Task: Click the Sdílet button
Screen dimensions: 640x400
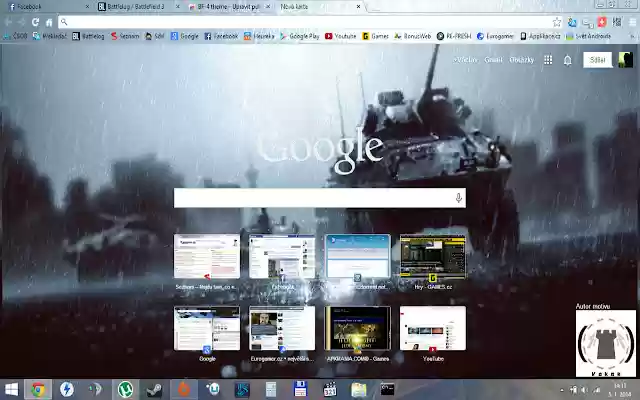Action: 598,60
